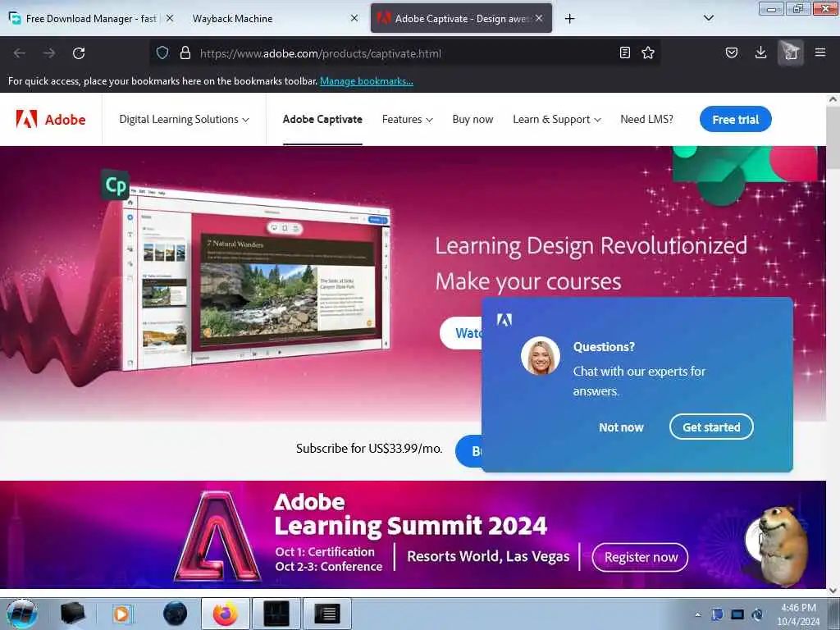The image size is (840, 630).
Task: Click the 'Learning Design Revolutionized' heading
Action: (591, 246)
